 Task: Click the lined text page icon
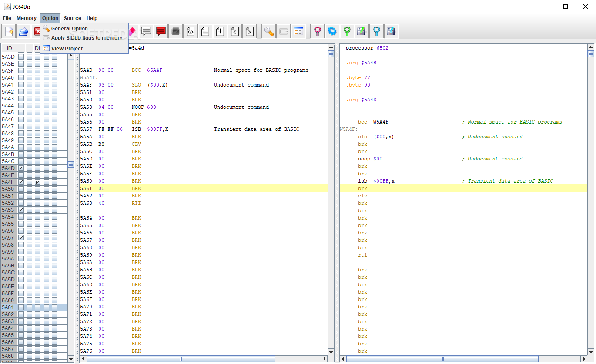coord(205,31)
